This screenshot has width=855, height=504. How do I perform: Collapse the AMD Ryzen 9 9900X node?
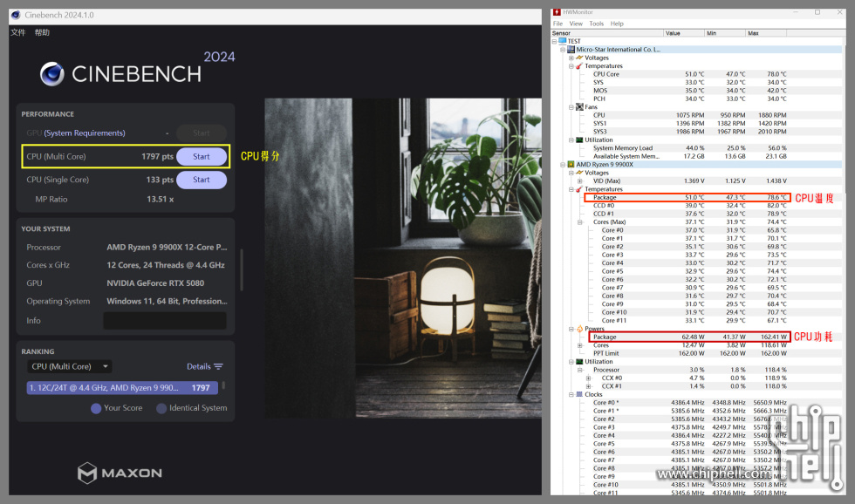[x=563, y=164]
